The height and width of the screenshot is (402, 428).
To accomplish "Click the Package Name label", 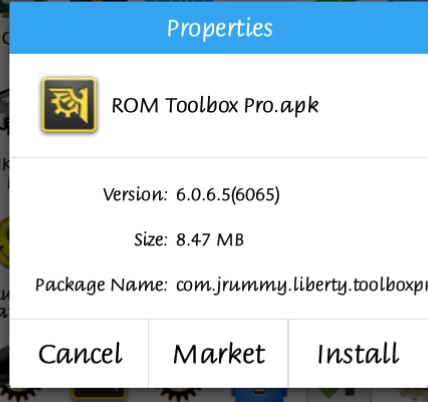I will (x=101, y=285).
